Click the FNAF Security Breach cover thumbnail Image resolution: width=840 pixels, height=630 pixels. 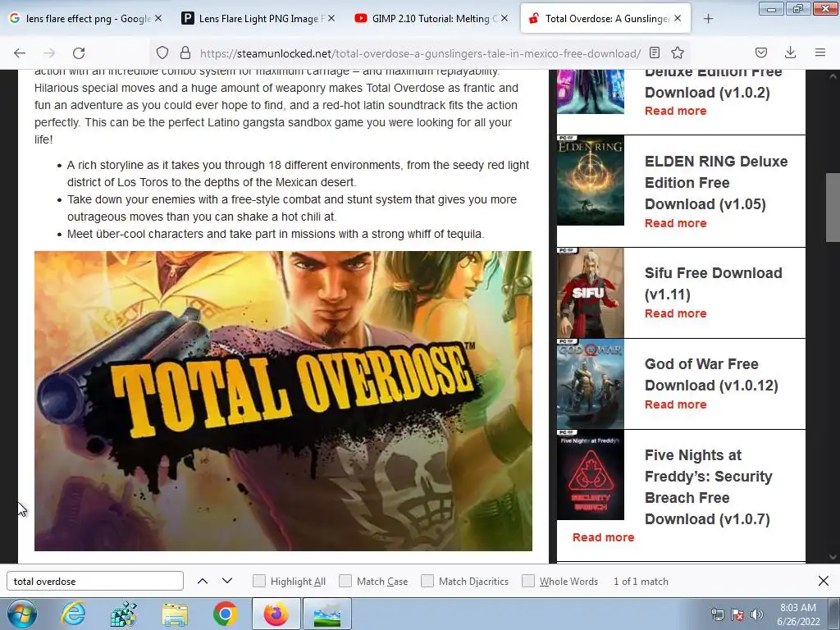tap(591, 475)
